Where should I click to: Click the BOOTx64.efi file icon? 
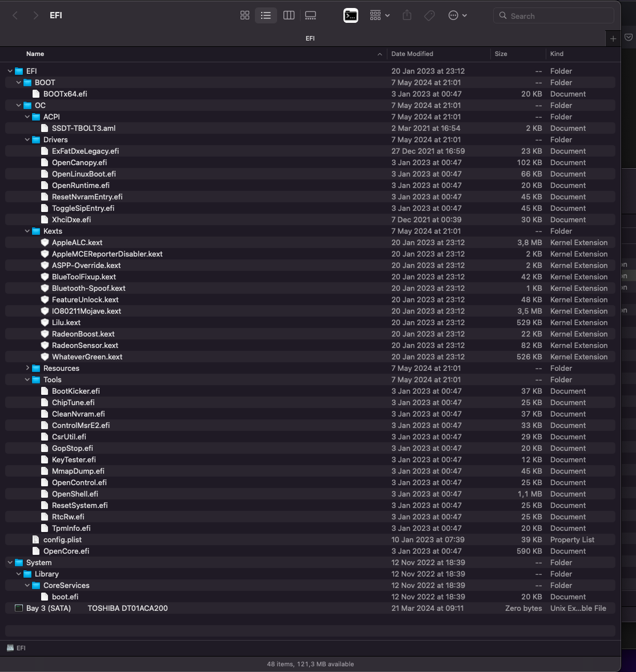click(x=36, y=94)
